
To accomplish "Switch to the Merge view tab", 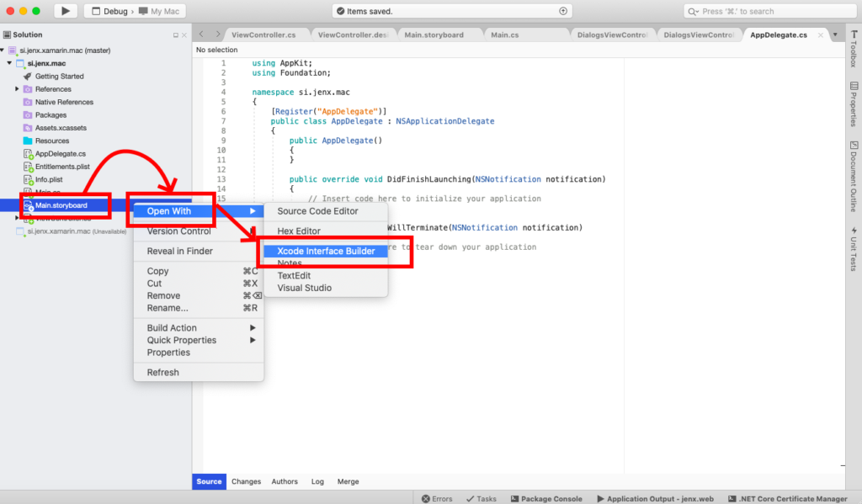I will 348,481.
